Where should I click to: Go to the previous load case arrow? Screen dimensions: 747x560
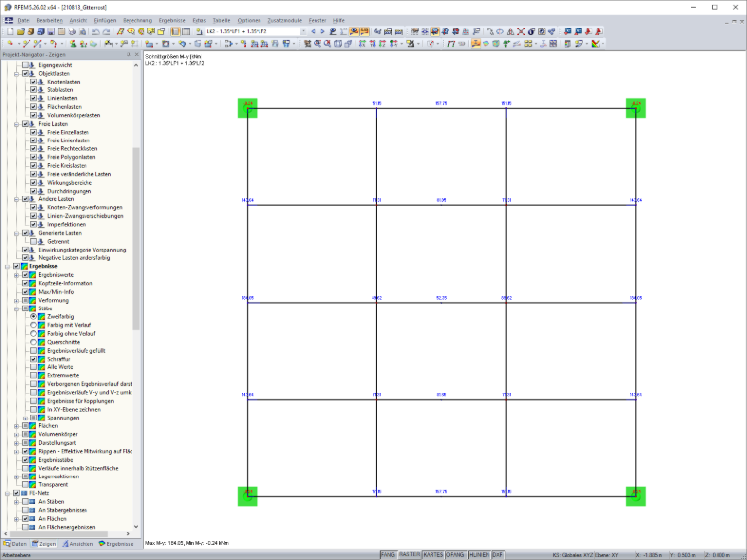tap(313, 31)
